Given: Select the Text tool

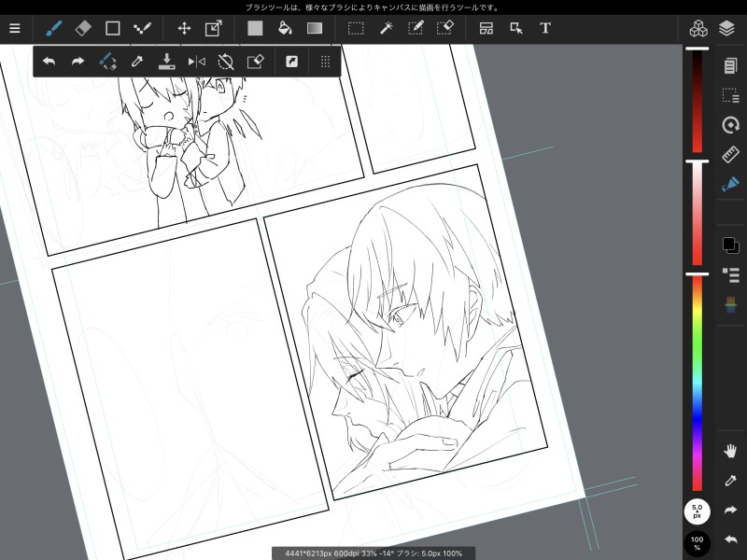Looking at the screenshot, I should tap(545, 29).
